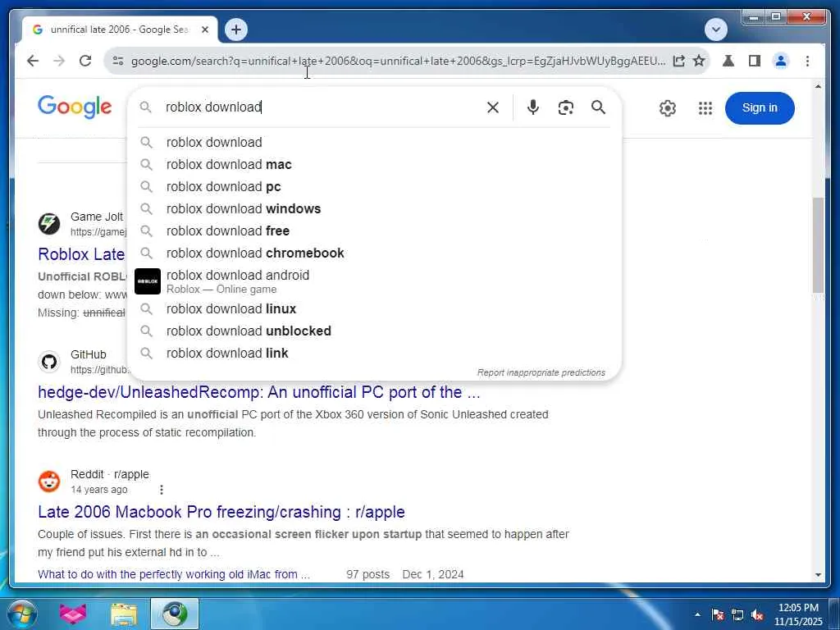View site information icon in address bar
The image size is (840, 630).
point(118,61)
